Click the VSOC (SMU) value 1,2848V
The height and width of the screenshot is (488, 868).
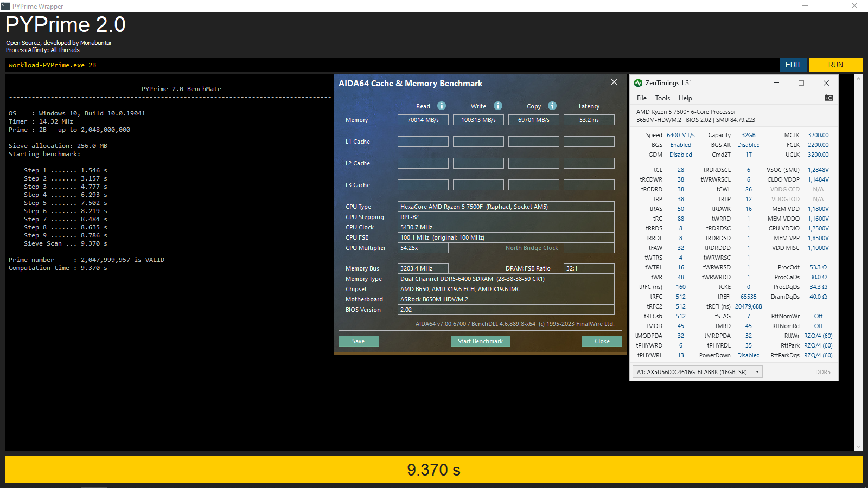click(818, 170)
